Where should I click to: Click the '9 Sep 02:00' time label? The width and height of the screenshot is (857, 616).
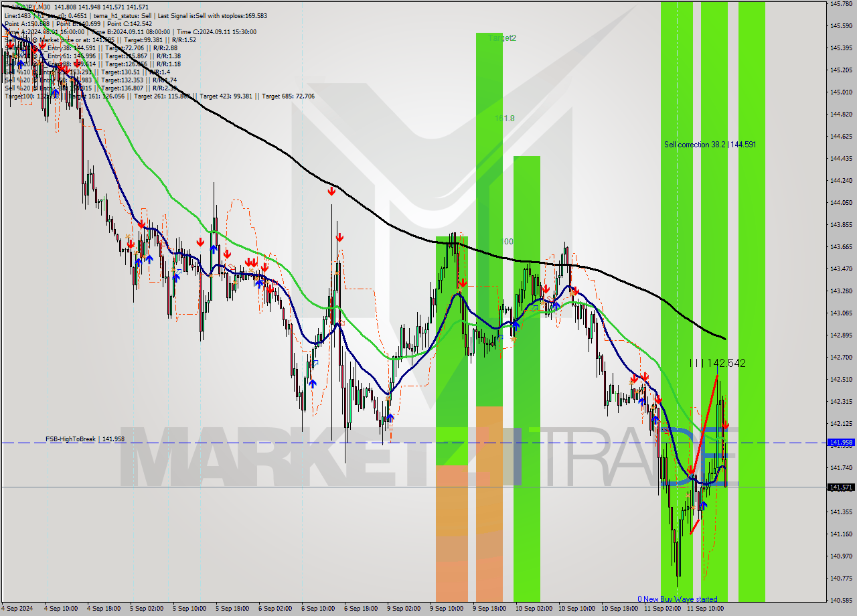pos(404,609)
